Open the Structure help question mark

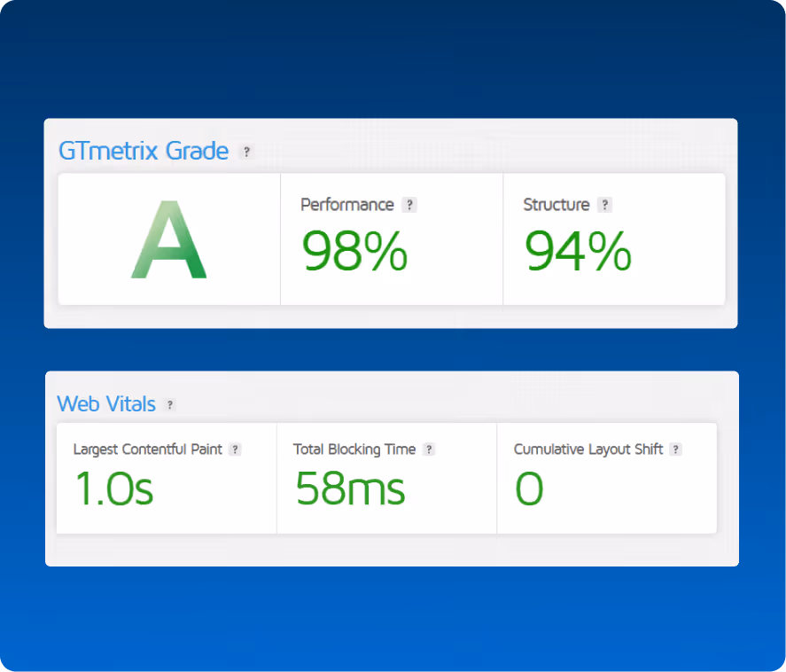click(x=605, y=205)
